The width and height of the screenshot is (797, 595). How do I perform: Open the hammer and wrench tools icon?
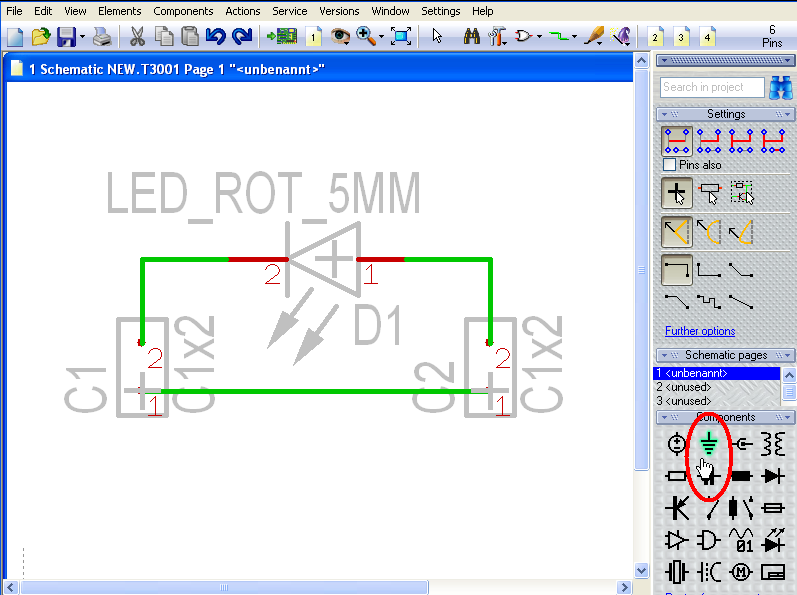pos(496,37)
